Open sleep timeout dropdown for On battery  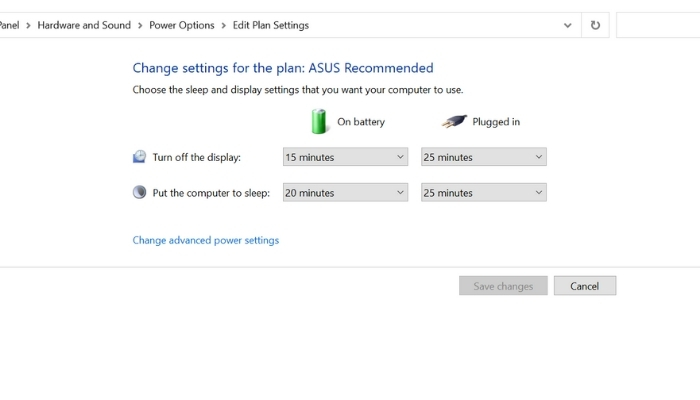pos(346,192)
